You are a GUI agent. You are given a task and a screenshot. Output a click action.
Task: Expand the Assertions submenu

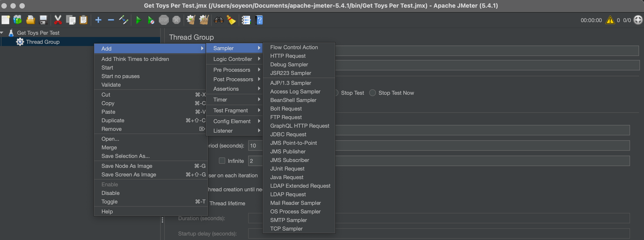[234, 89]
